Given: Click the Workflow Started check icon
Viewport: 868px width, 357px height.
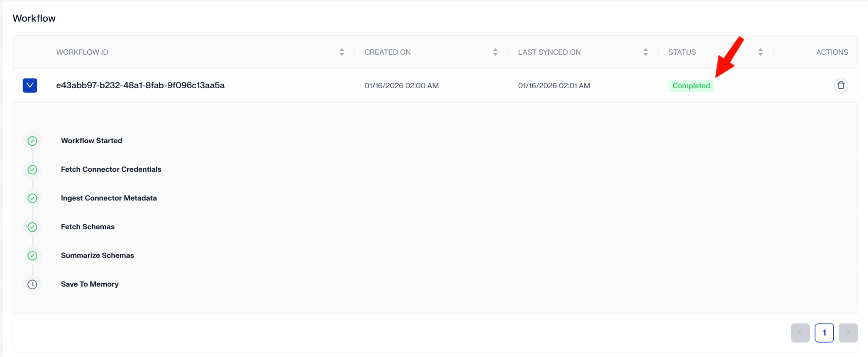Looking at the screenshot, I should coord(32,141).
